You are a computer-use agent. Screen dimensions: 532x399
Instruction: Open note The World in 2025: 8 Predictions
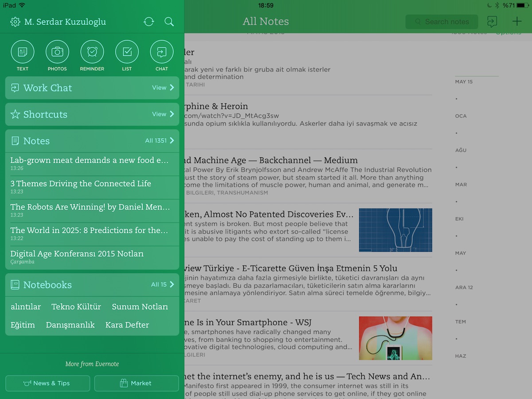pyautogui.click(x=92, y=234)
